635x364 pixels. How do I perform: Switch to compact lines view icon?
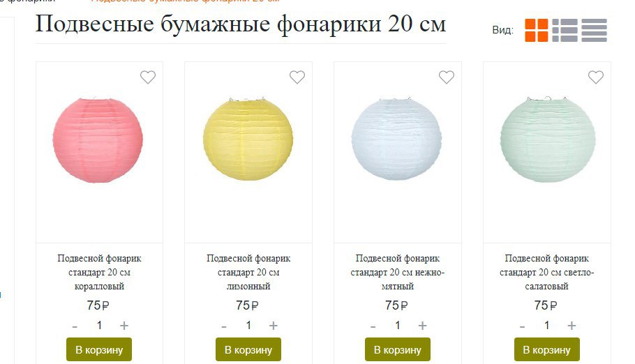point(594,30)
